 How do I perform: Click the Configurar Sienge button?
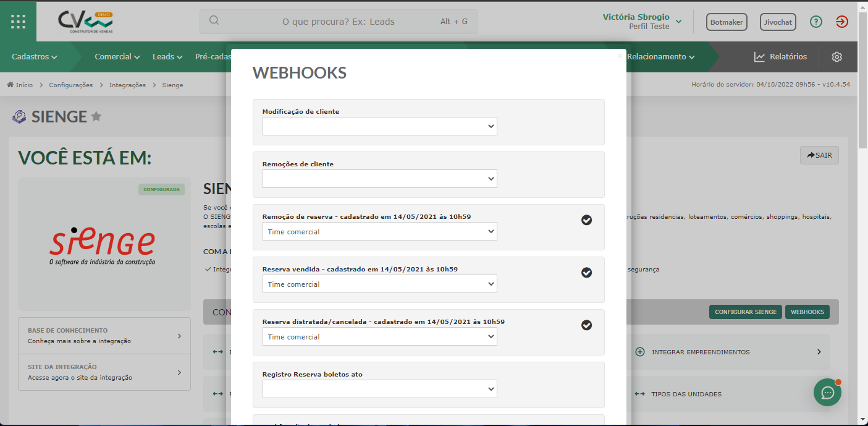pyautogui.click(x=746, y=312)
